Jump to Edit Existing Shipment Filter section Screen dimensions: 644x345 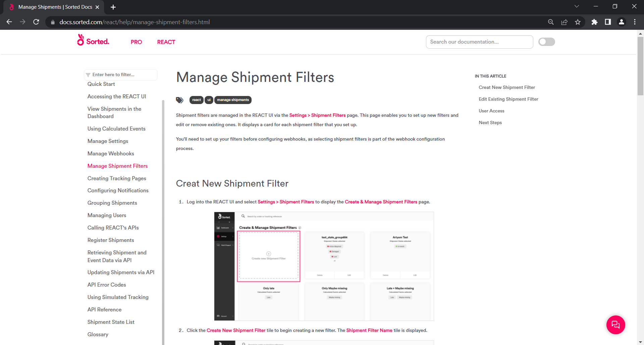click(x=508, y=99)
